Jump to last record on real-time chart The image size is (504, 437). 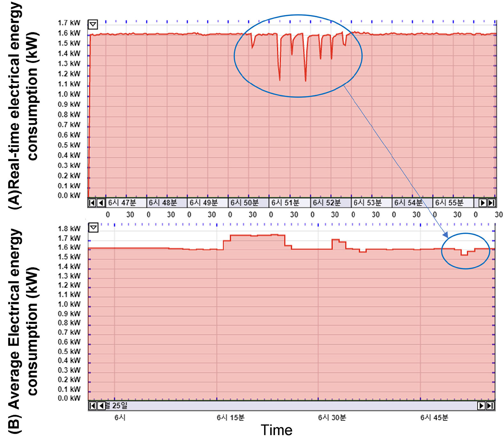(x=492, y=203)
